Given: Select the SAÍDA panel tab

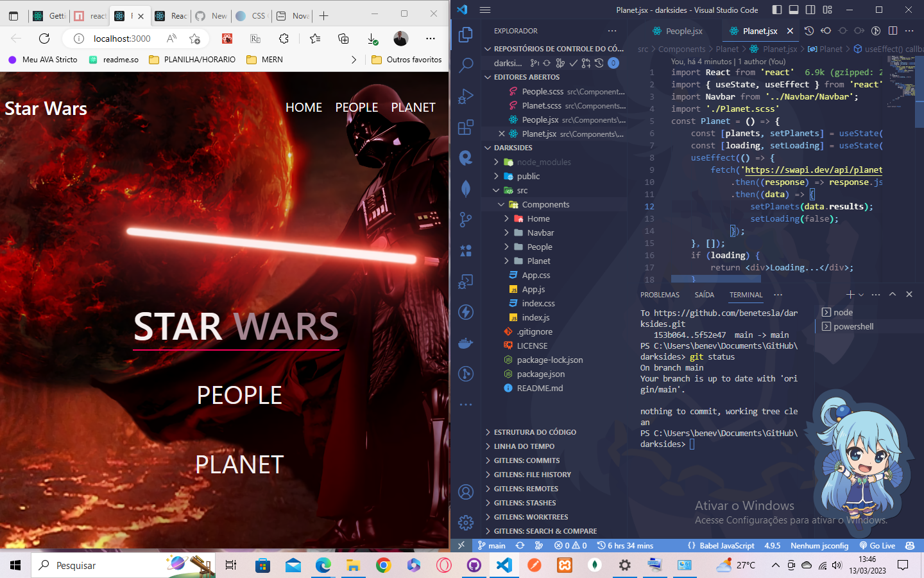Looking at the screenshot, I should coord(704,295).
